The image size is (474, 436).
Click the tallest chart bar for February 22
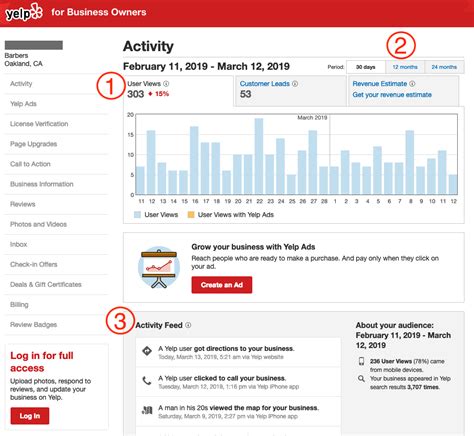point(259,156)
